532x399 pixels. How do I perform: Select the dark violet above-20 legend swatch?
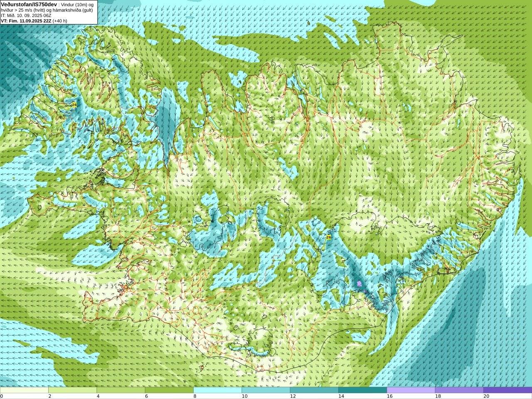click(507, 390)
